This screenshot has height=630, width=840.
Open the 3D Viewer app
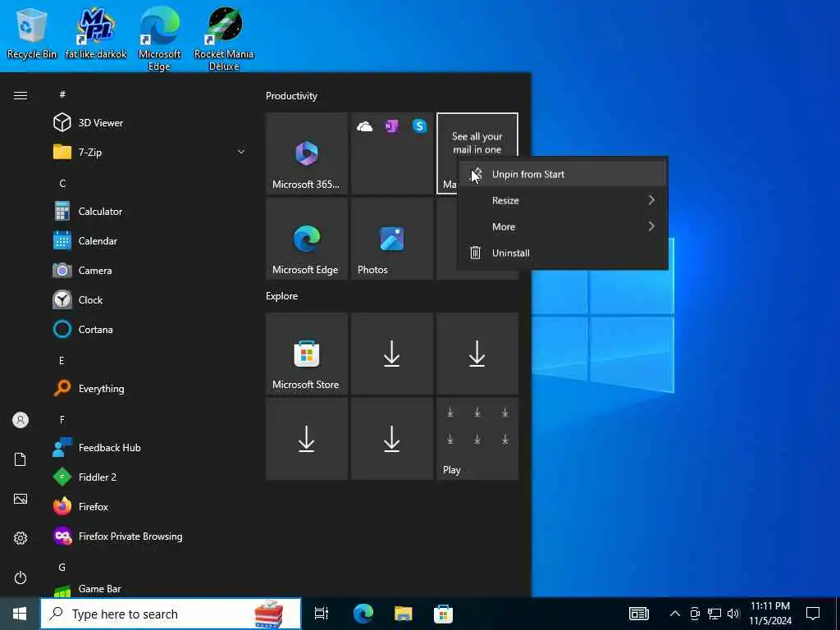[150, 123]
